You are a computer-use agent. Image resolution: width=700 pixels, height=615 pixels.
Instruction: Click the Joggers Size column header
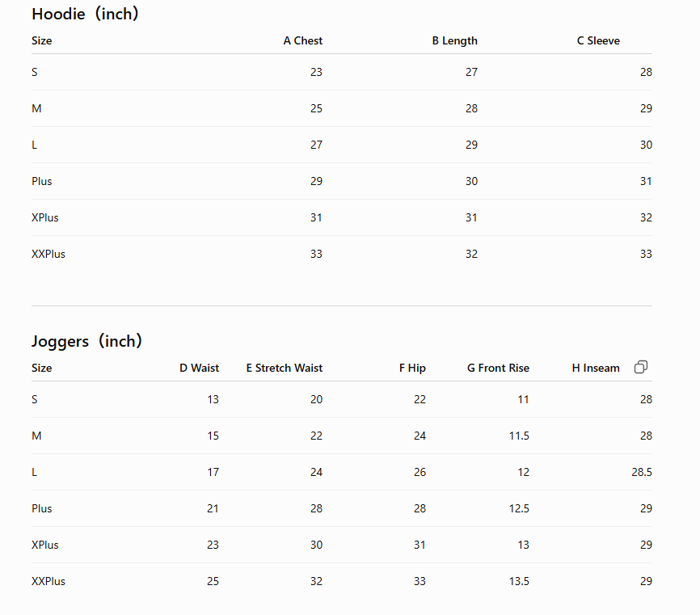41,368
